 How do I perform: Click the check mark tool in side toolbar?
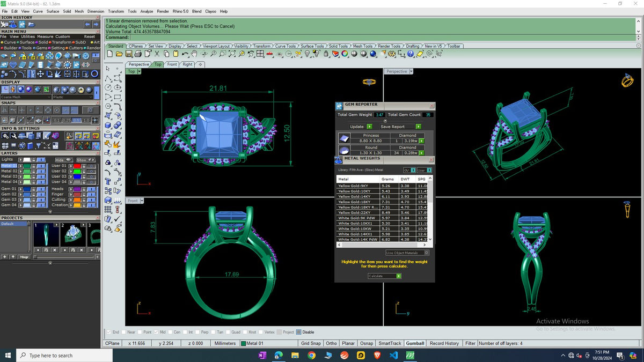click(118, 219)
